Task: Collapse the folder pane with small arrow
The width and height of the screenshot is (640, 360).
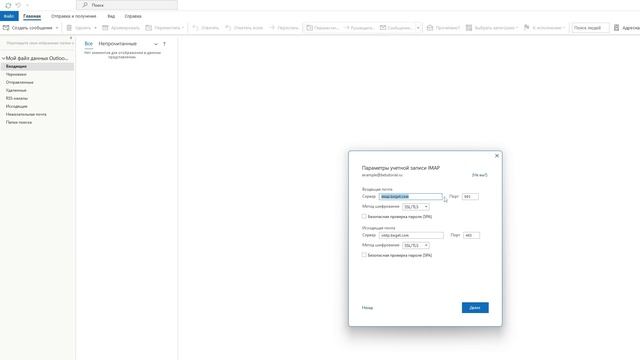Action: (71, 38)
